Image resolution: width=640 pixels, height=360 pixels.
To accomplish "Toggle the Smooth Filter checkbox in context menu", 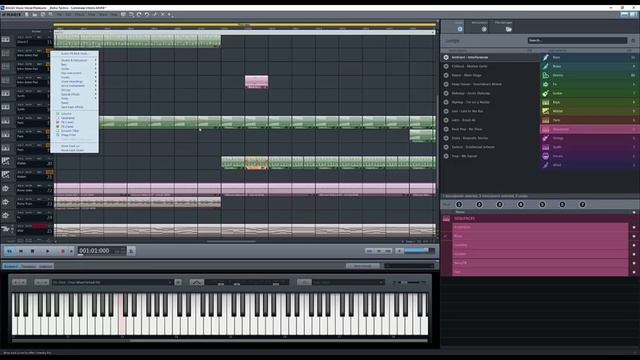I will (58, 131).
